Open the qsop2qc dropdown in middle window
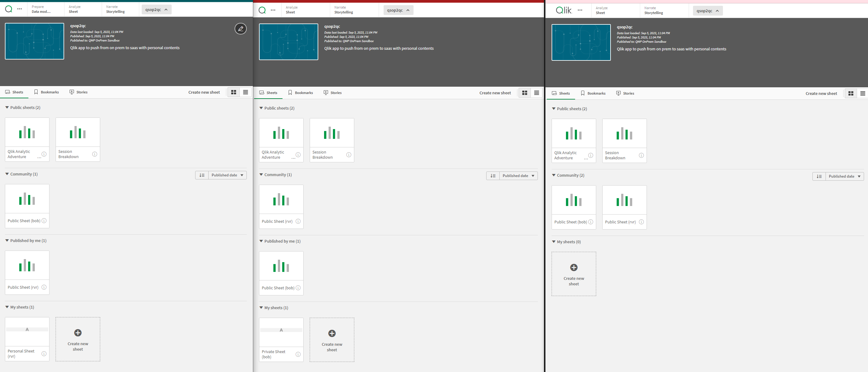868x372 pixels. pyautogui.click(x=398, y=10)
